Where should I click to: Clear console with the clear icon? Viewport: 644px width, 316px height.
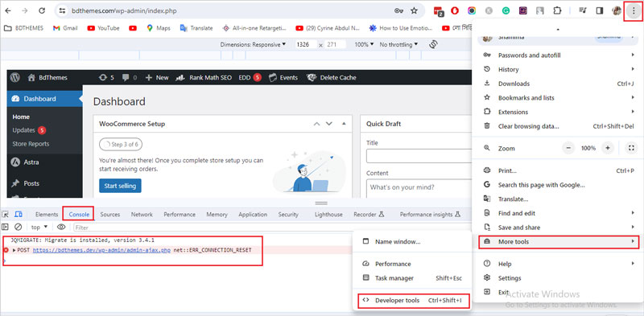(x=18, y=227)
